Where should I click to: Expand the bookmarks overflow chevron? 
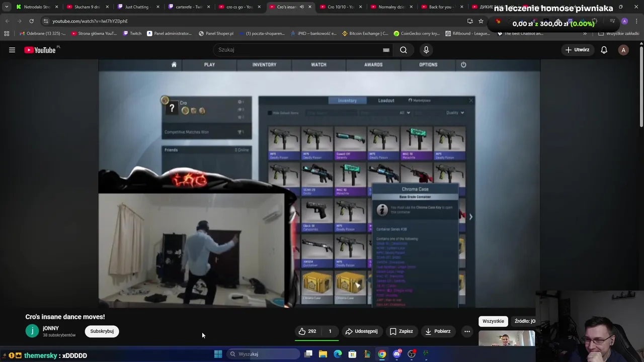pyautogui.click(x=585, y=34)
